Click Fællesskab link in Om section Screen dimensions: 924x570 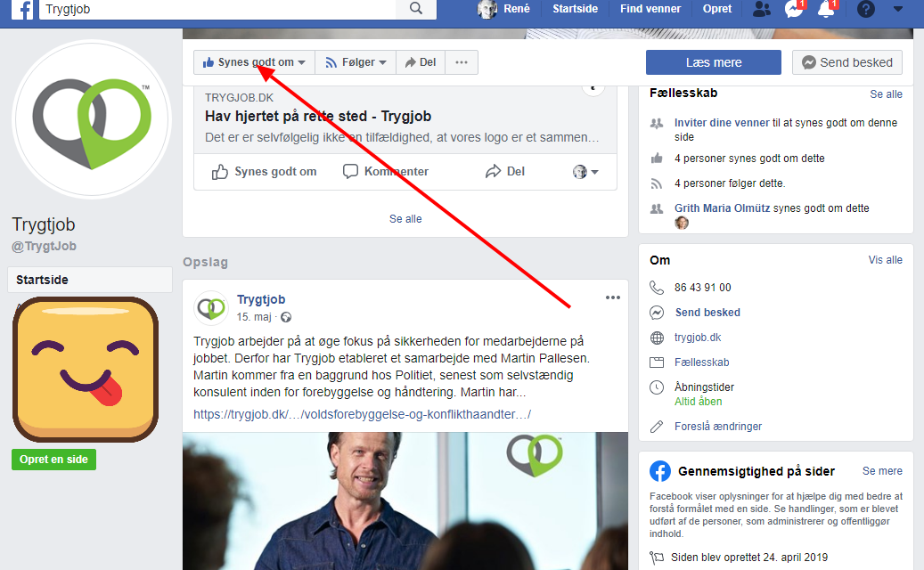(702, 362)
